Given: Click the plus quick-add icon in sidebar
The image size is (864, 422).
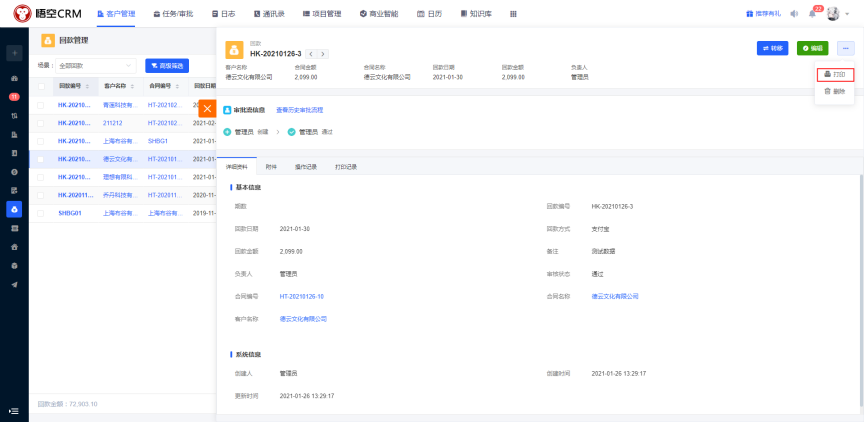Looking at the screenshot, I should click(x=14, y=52).
